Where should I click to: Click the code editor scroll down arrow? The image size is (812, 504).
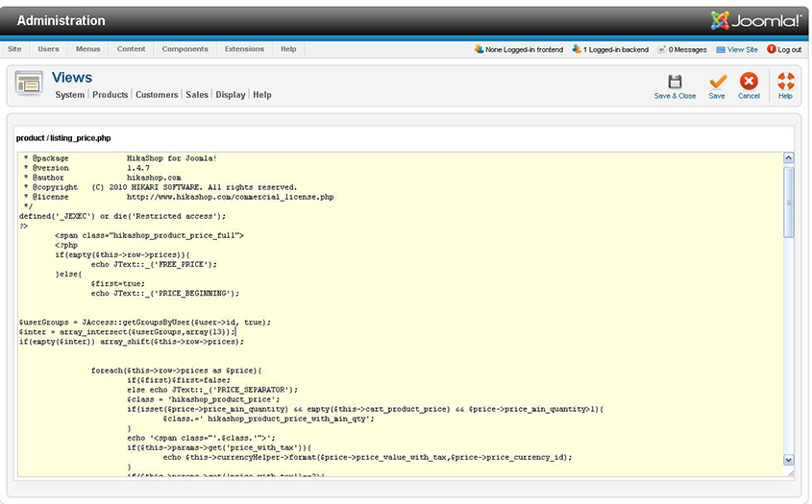789,460
